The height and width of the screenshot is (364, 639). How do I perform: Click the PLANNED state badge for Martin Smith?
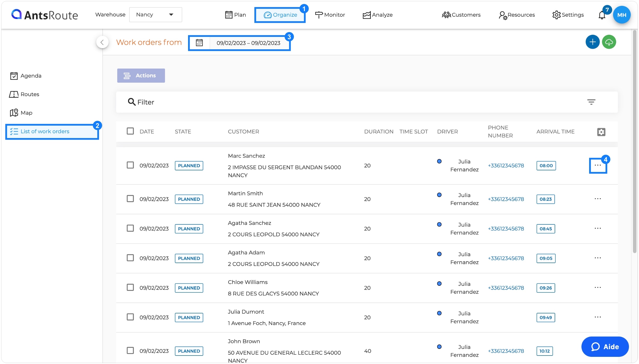189,199
